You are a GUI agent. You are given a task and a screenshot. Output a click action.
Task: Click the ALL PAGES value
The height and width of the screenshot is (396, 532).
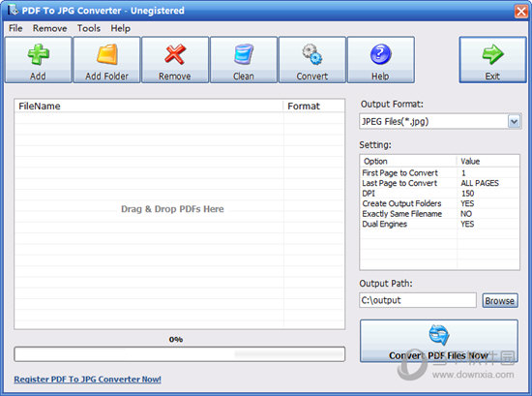coord(480,183)
